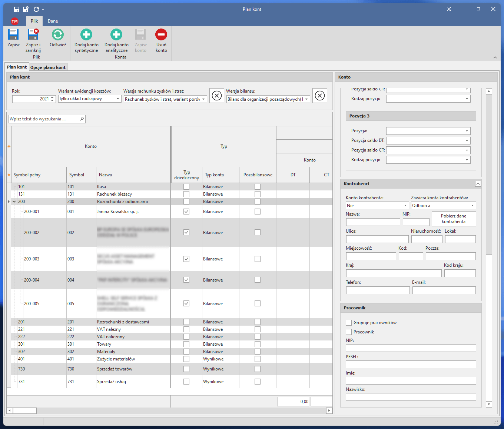
Task: Click Dodaj konto syntetyczne icon
Action: pos(86,35)
